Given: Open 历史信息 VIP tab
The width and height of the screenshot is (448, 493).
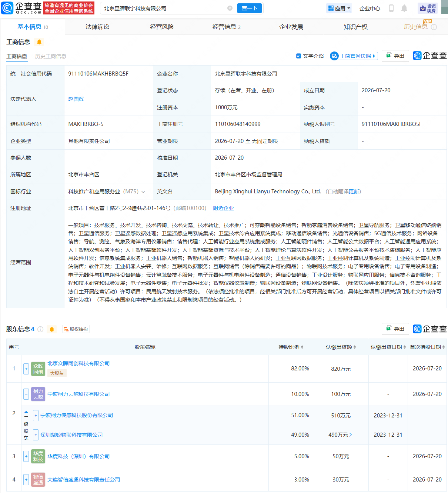Looking at the screenshot, I should [415, 27].
